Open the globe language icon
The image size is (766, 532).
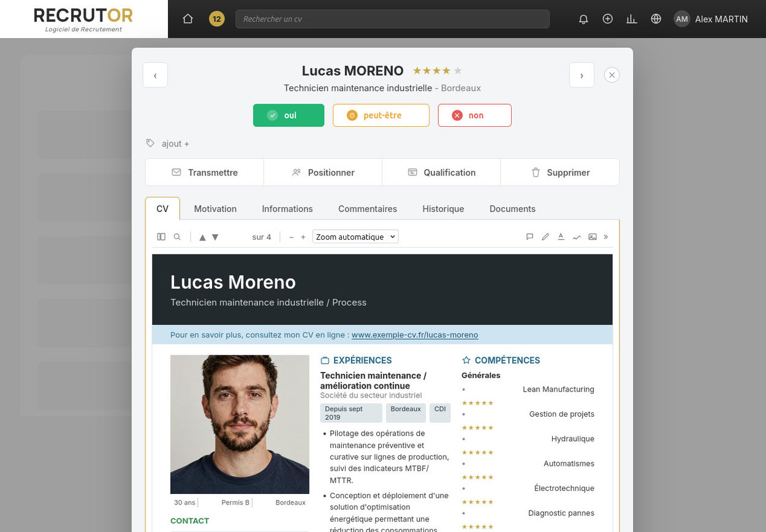click(x=656, y=19)
